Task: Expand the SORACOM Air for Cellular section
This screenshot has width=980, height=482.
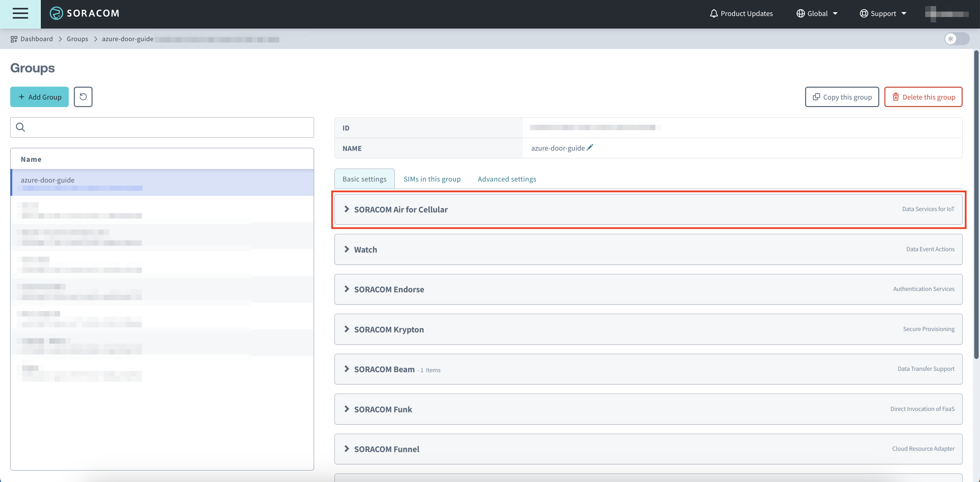Action: coord(401,209)
